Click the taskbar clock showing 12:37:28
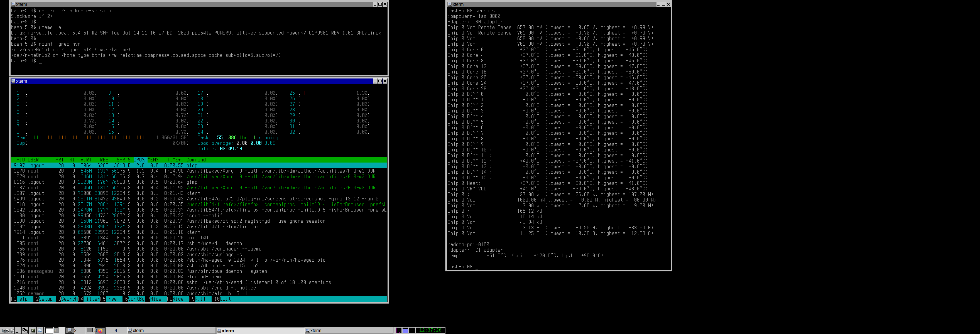 click(430, 330)
